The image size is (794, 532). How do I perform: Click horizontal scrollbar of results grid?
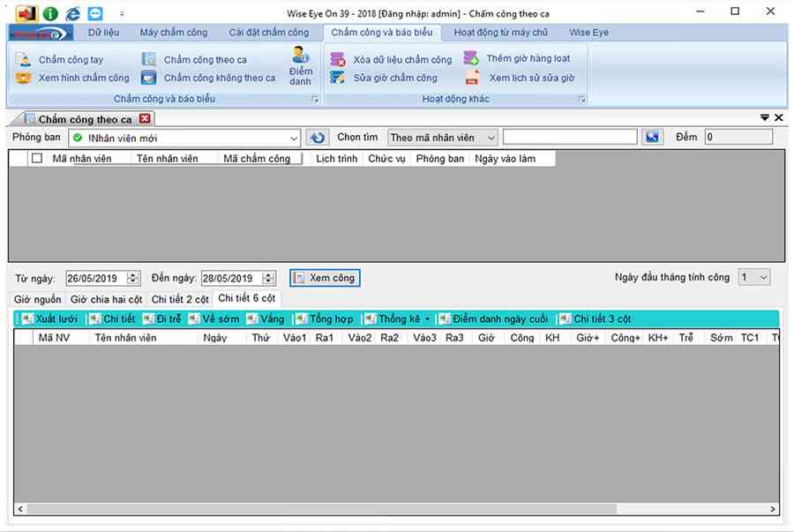[353, 509]
